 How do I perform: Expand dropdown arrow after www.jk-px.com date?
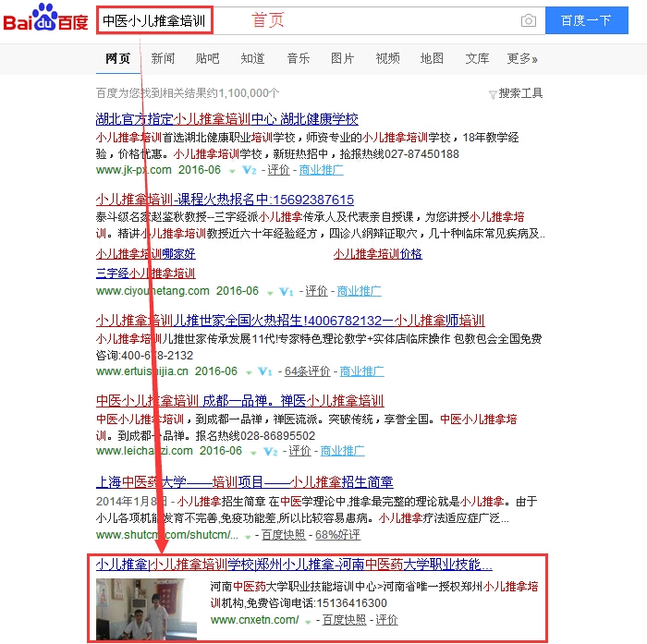tap(232, 171)
